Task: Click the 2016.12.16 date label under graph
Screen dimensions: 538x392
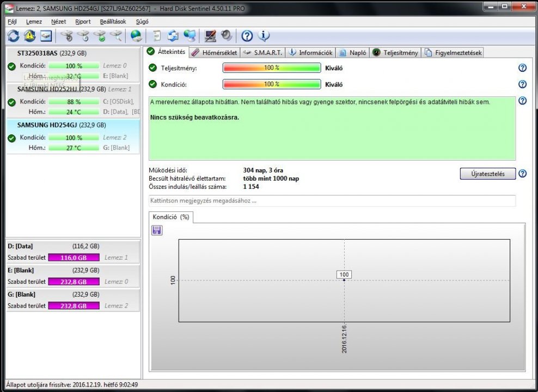Action: click(344, 339)
